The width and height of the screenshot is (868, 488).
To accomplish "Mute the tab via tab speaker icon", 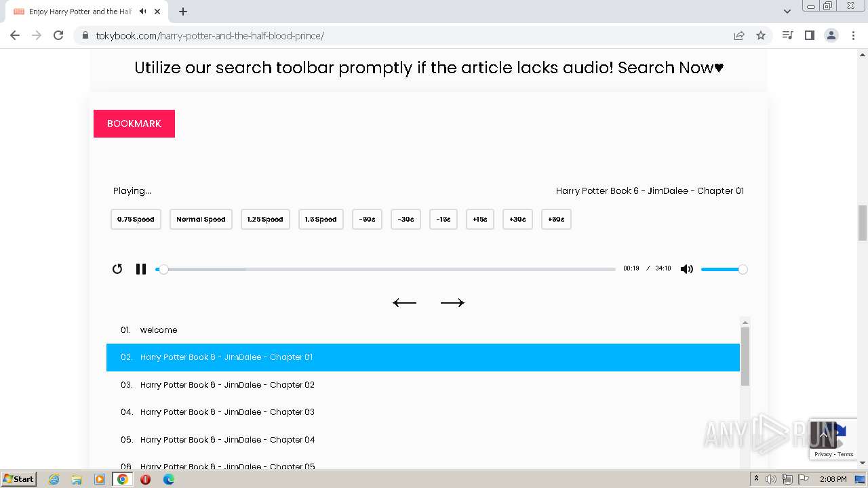I will [142, 12].
